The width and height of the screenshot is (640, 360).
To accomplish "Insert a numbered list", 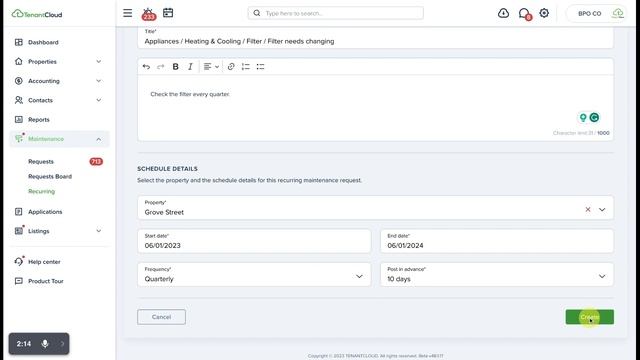I will [x=246, y=67].
